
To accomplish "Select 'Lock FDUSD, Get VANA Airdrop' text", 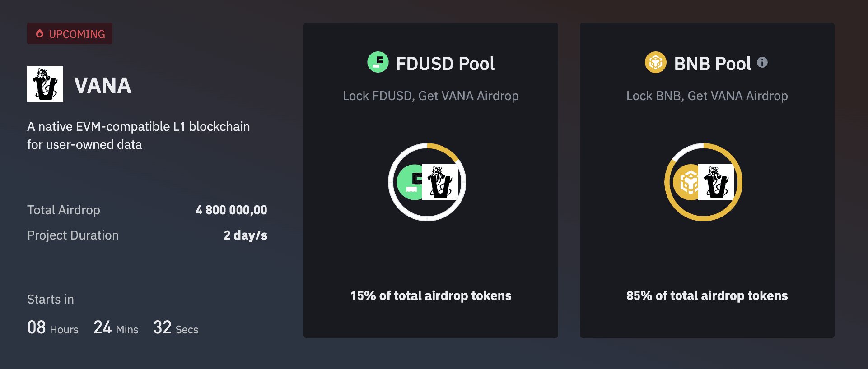I will point(430,96).
